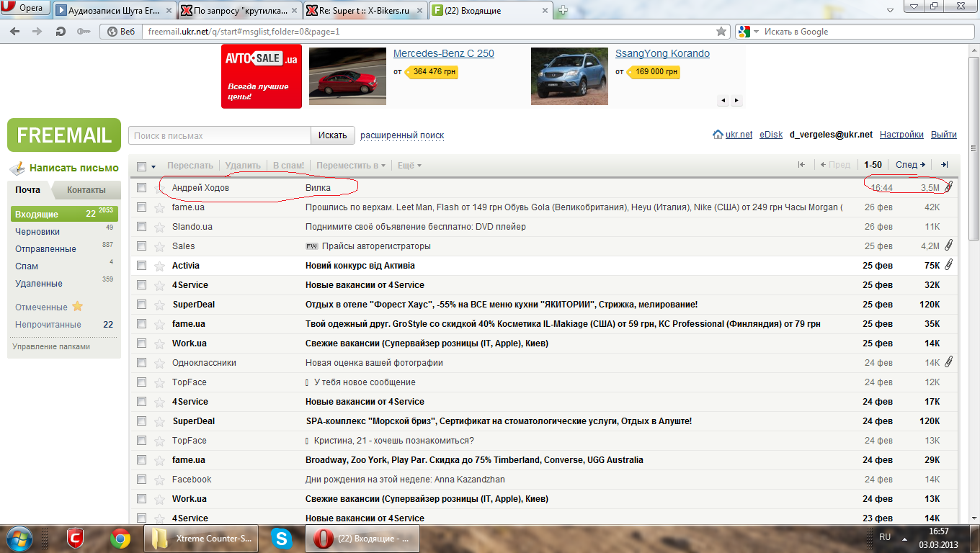Check the "Отдых в отеле" SuperDeal message
Viewport: 980px width, 553px height.
(142, 305)
